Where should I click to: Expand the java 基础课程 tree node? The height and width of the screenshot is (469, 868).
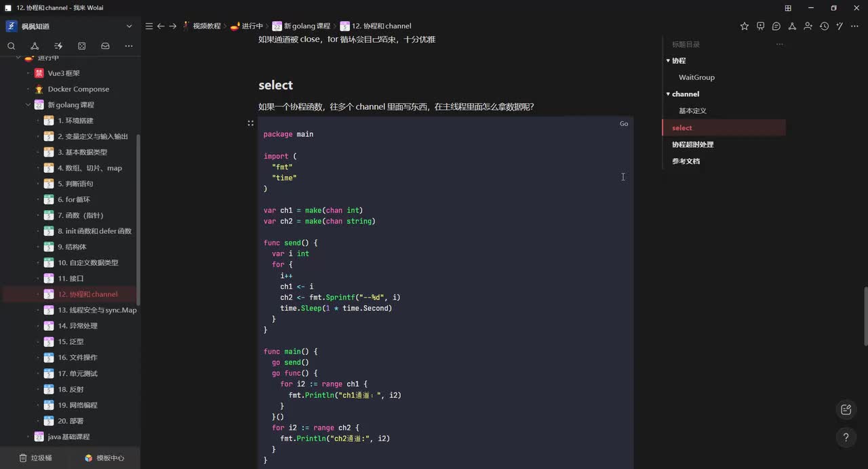28,436
